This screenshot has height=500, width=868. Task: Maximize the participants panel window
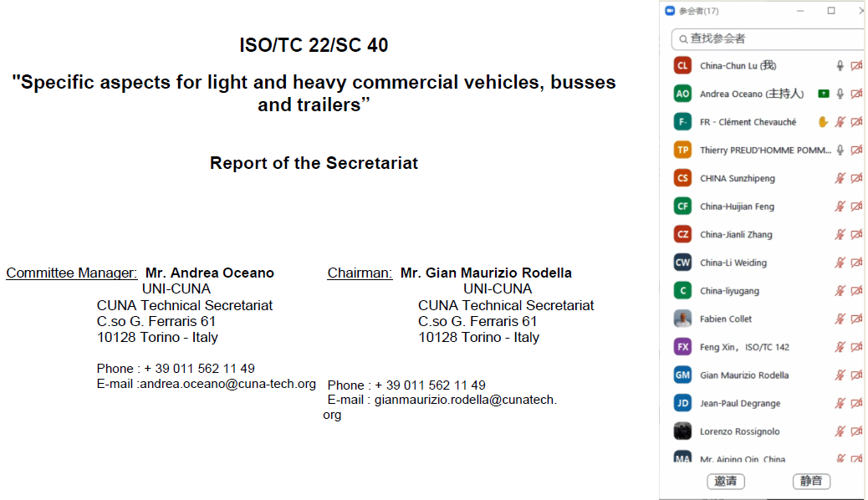click(x=831, y=11)
